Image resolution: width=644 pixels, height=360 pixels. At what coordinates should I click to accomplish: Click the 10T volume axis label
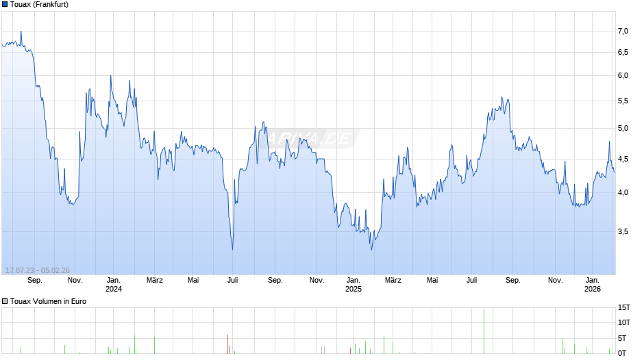point(624,322)
